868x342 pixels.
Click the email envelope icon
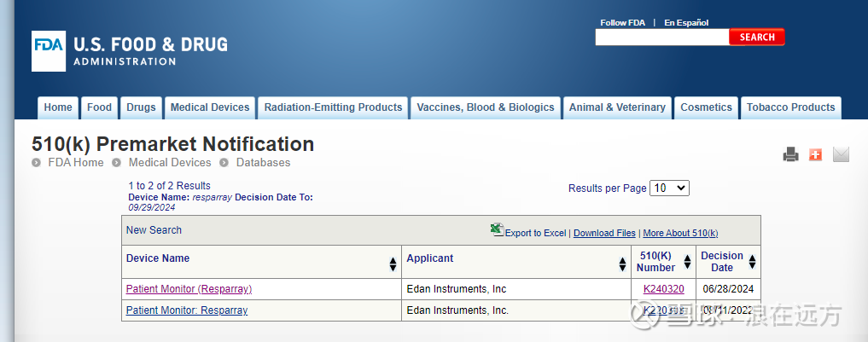click(841, 154)
